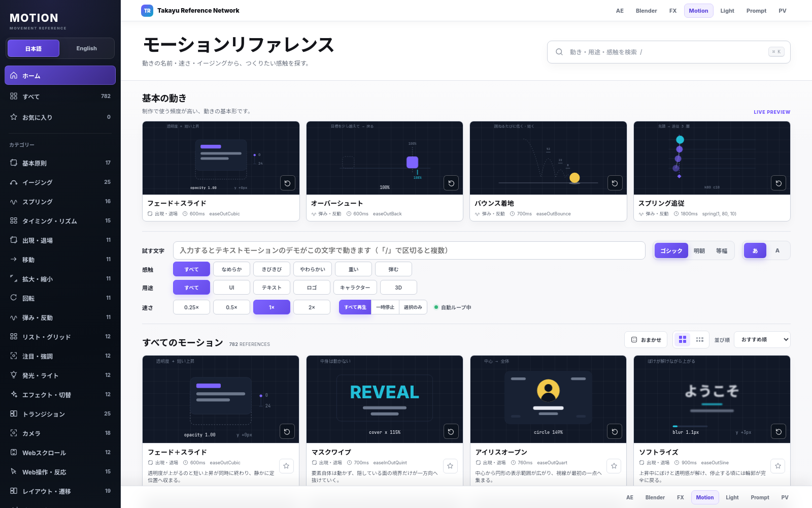Open the FX tab in bottom navigation
The height and width of the screenshot is (508, 812).
click(x=680, y=497)
